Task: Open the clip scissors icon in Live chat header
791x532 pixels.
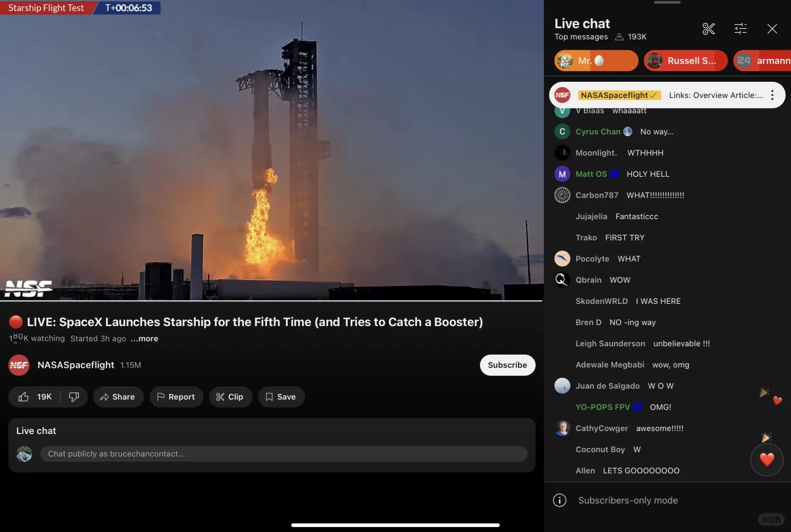Action: pos(708,29)
